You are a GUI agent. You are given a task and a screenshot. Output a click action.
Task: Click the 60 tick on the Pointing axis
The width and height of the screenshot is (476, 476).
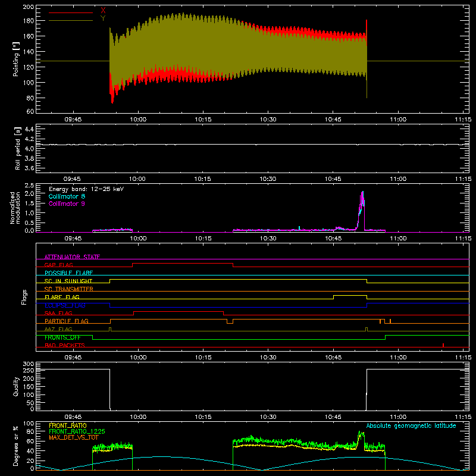[30, 111]
